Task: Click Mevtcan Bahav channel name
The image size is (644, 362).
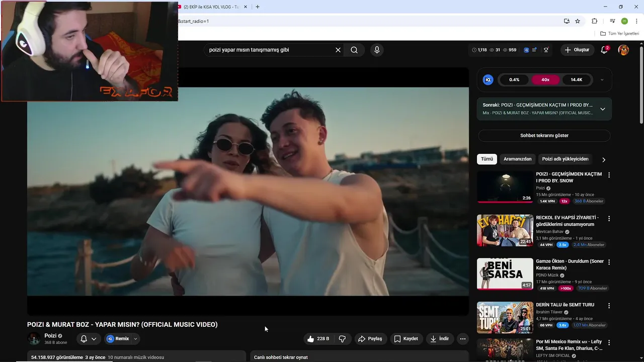Action: [549, 232]
